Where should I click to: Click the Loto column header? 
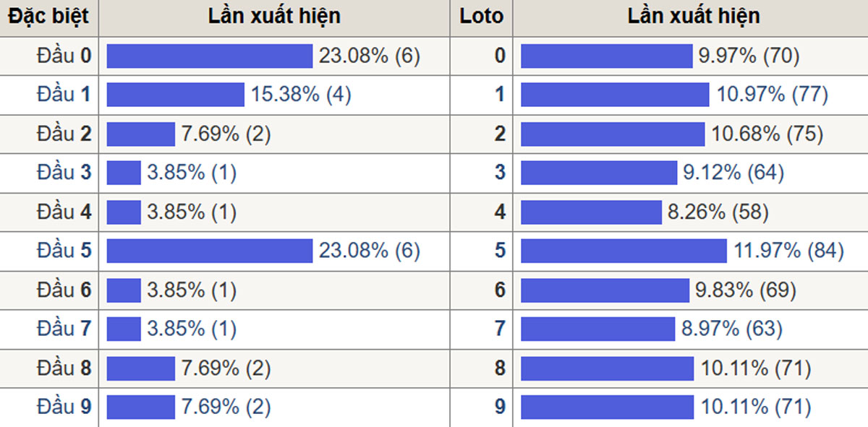[481, 16]
